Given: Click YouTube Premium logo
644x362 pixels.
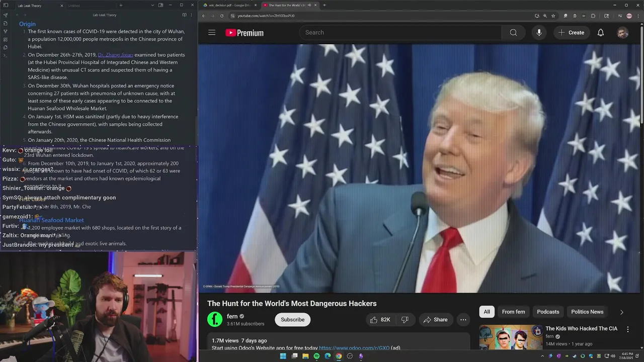Looking at the screenshot, I should click(x=245, y=33).
